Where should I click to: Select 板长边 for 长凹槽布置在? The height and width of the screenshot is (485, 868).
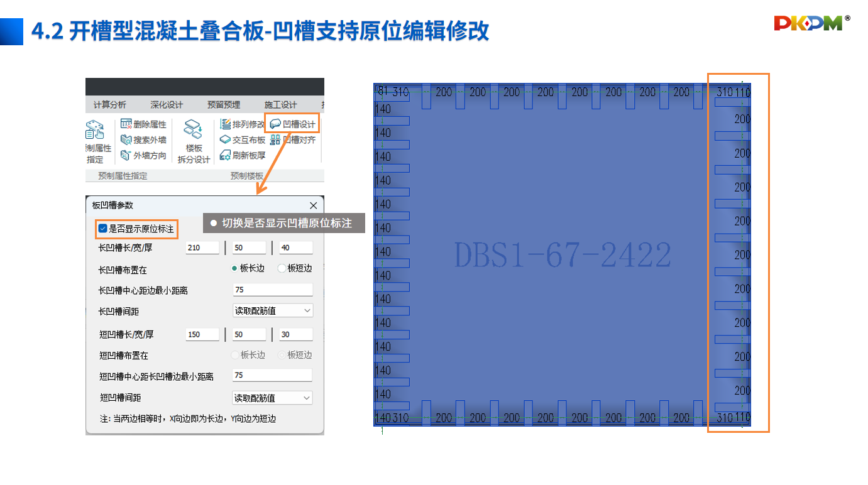(248, 268)
